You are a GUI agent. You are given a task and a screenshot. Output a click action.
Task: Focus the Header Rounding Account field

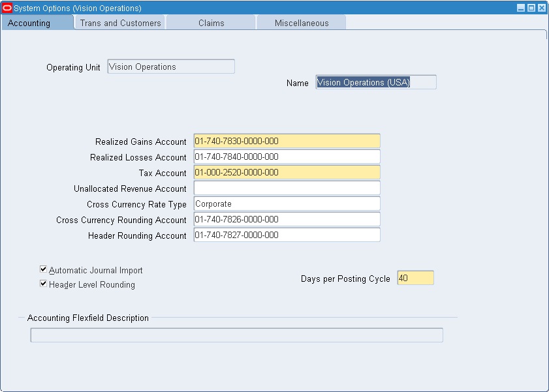[x=287, y=235]
